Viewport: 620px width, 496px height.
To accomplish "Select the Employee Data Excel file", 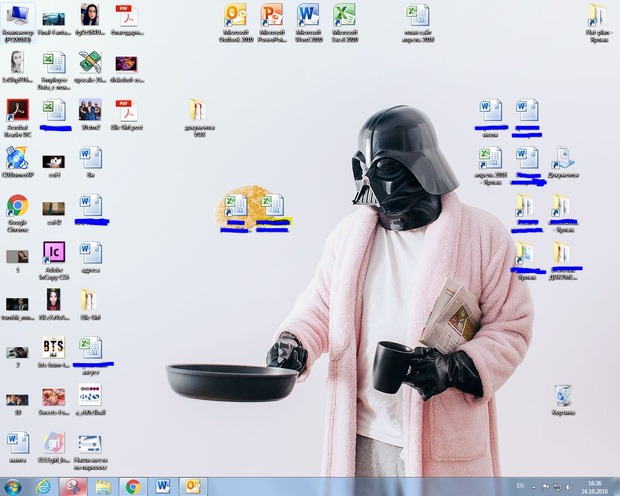I will [x=54, y=70].
